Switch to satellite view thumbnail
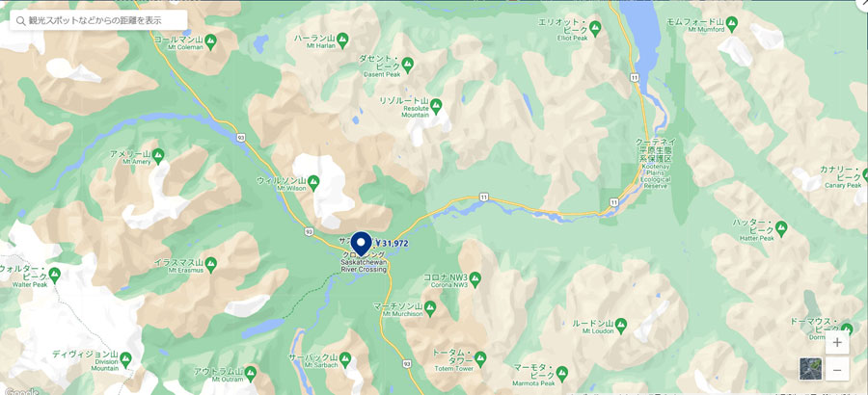Screen dimensions: 868x395 (810, 368)
